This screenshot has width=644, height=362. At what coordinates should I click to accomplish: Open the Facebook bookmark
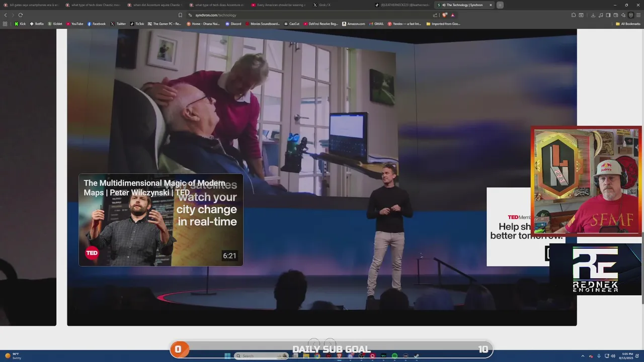[x=97, y=24]
